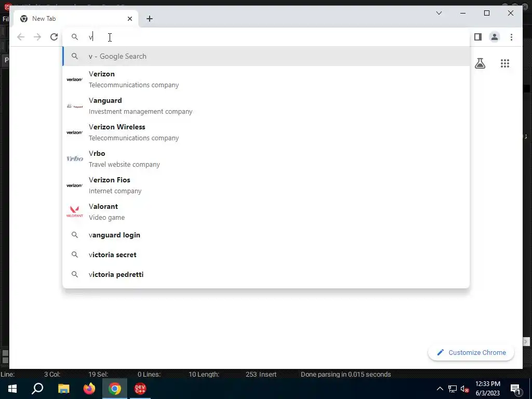
Task: Open the Windows Start menu
Action: [x=12, y=389]
